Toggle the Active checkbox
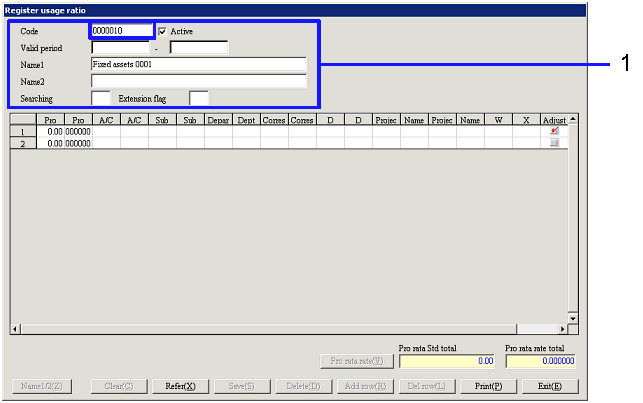Image resolution: width=643 pixels, height=403 pixels. tap(163, 31)
